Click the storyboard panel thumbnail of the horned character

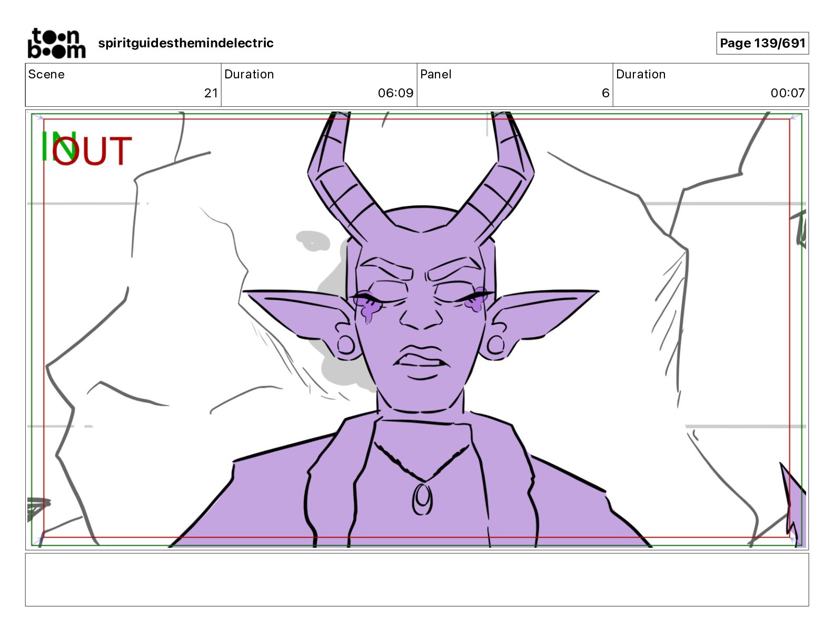pyautogui.click(x=417, y=330)
